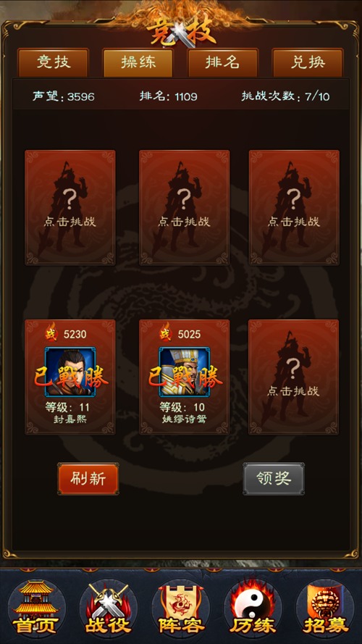Screen dimensions: 362x644
Task: Open the 阵容 banner icon
Action: [x=180, y=606]
